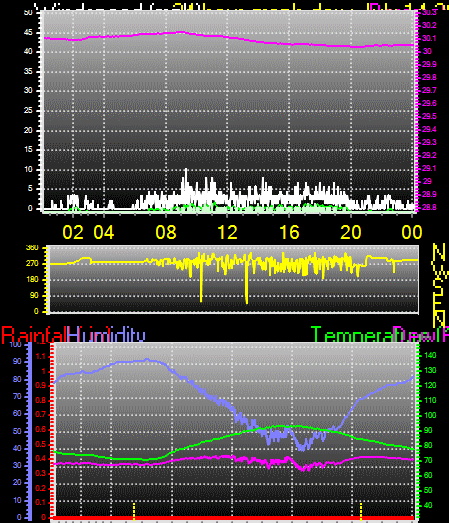Select the 25 value on wind speed axis
This screenshot has height=523, width=449.
click(28, 110)
